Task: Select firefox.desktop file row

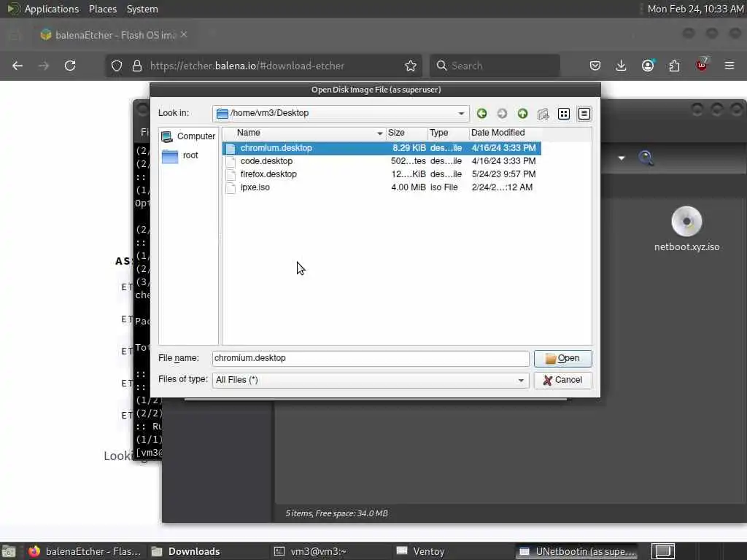Action: (x=382, y=174)
